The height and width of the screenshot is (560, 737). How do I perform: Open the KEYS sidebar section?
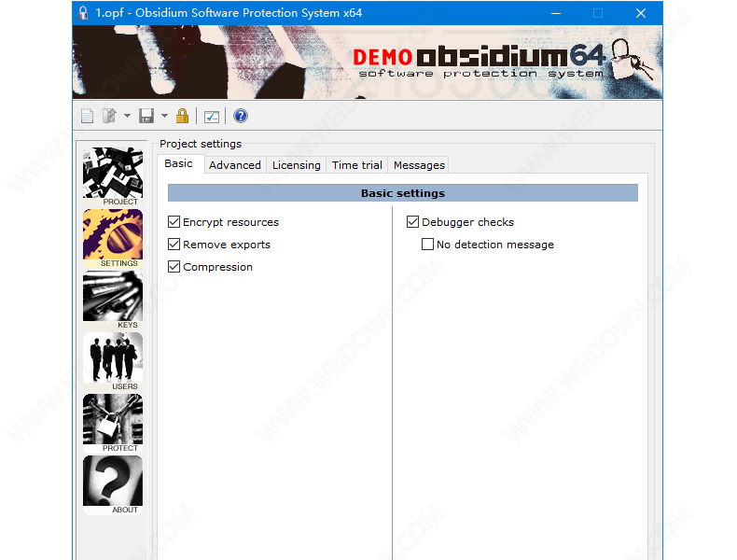click(113, 300)
